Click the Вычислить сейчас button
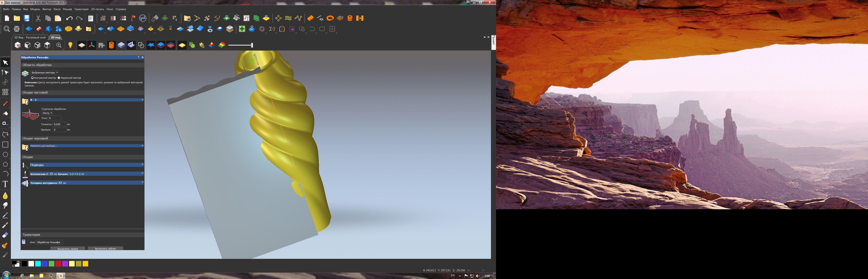 [x=105, y=249]
